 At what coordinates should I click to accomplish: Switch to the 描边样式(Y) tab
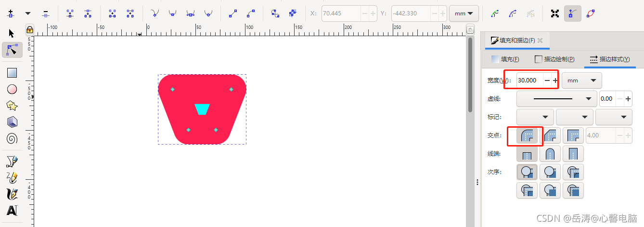pyautogui.click(x=610, y=59)
